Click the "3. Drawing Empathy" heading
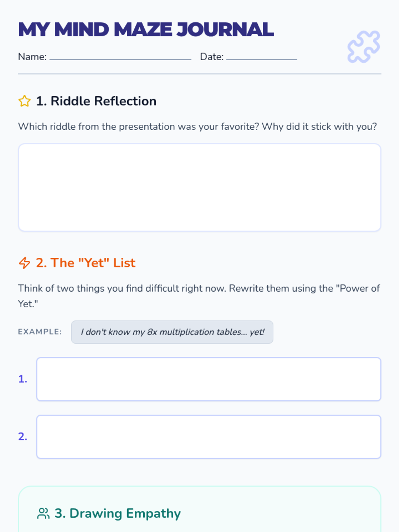 click(117, 513)
